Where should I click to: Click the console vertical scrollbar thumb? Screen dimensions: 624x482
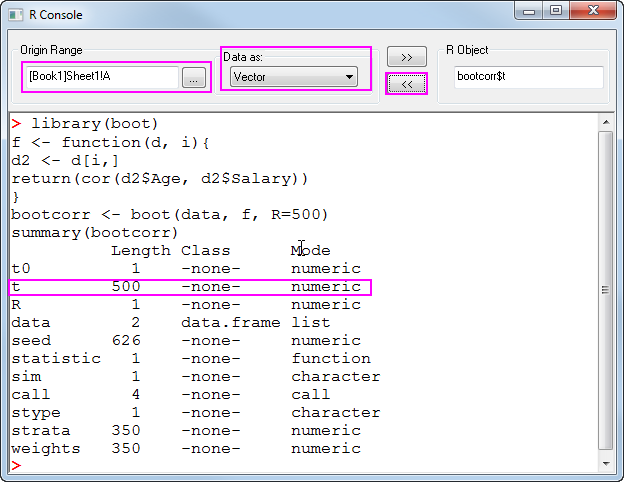coord(605,288)
